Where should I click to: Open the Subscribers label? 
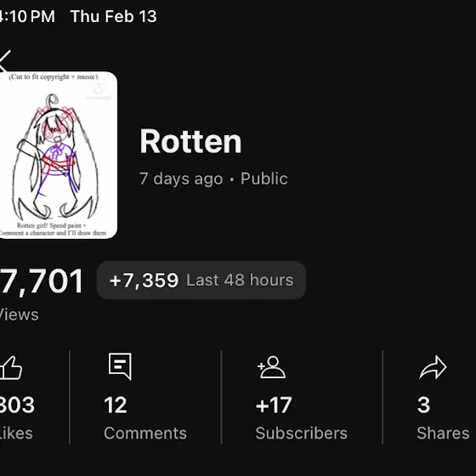[302, 433]
